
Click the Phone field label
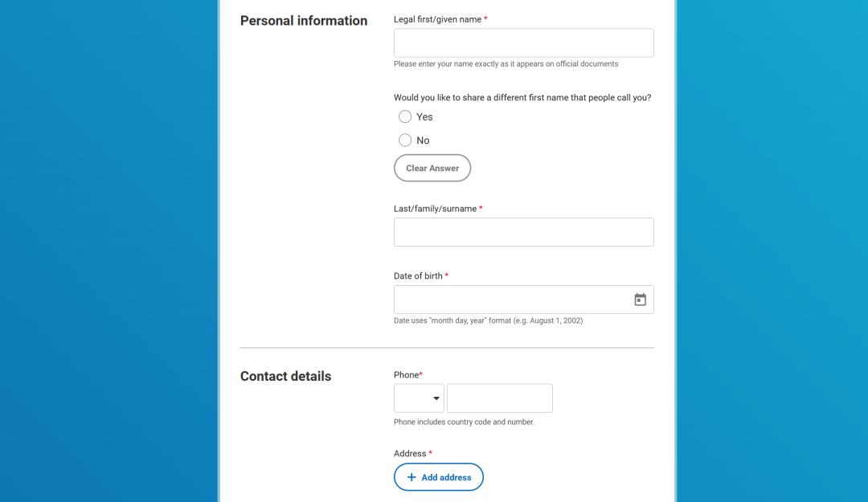(407, 375)
